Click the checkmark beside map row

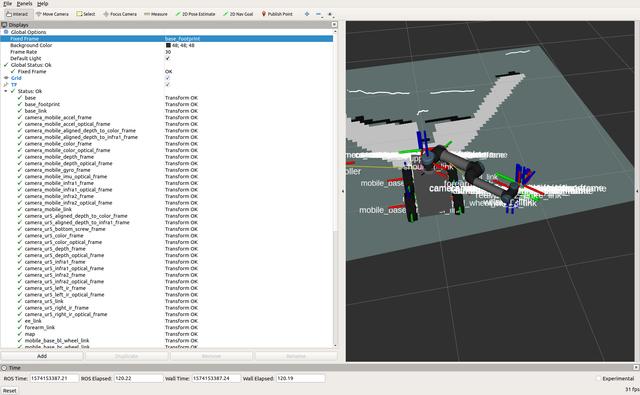pyautogui.click(x=20, y=334)
